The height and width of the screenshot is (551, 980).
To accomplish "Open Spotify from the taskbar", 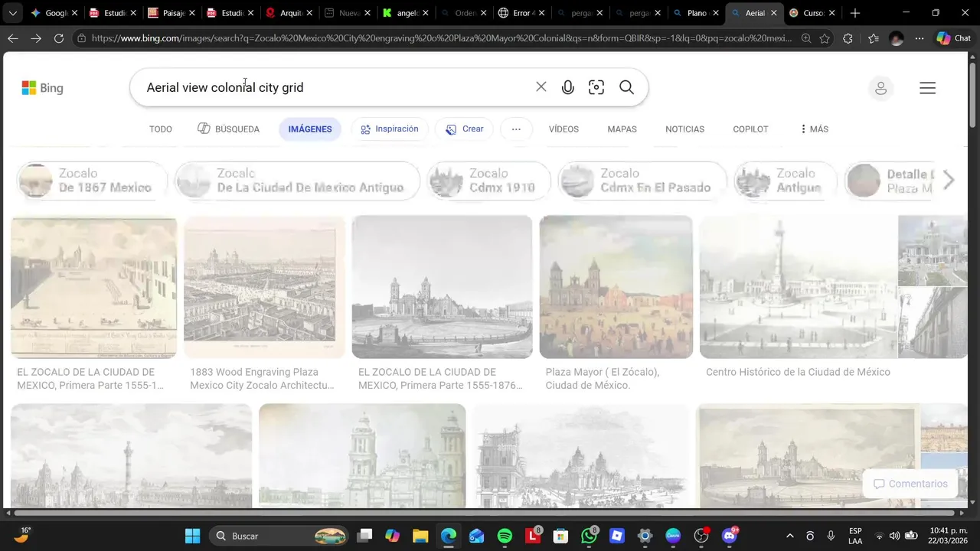I will (x=505, y=536).
